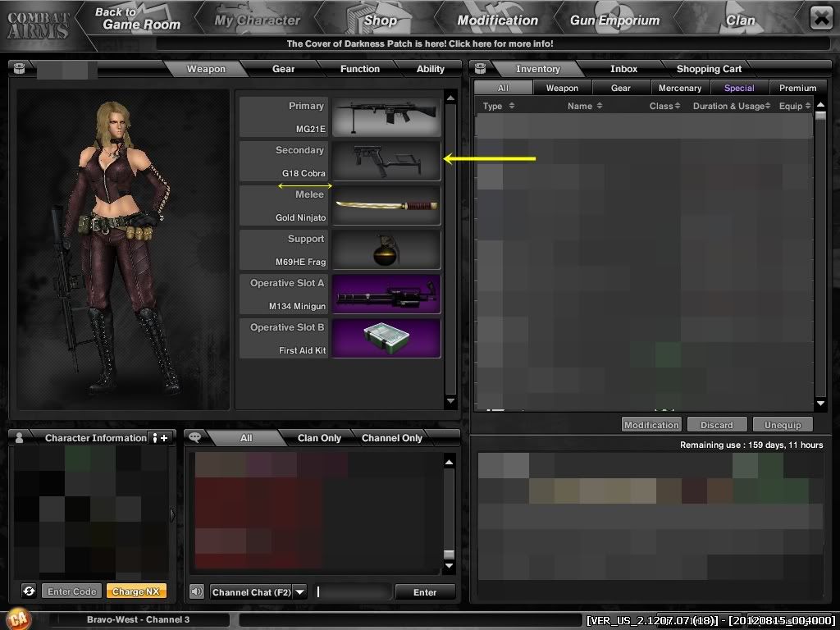Screen dimensions: 840x630
Task: Click the refresh icon beside Enter Code
Action: [29, 591]
